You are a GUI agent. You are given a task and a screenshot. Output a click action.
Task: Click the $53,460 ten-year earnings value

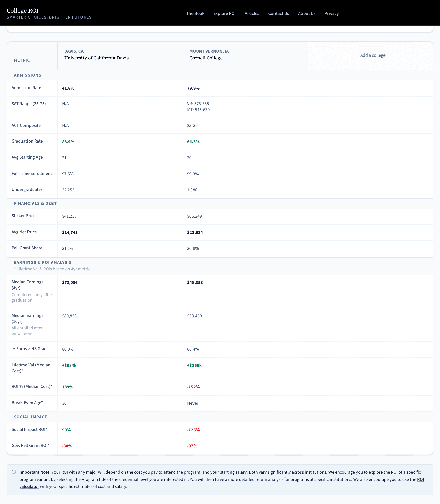click(195, 316)
